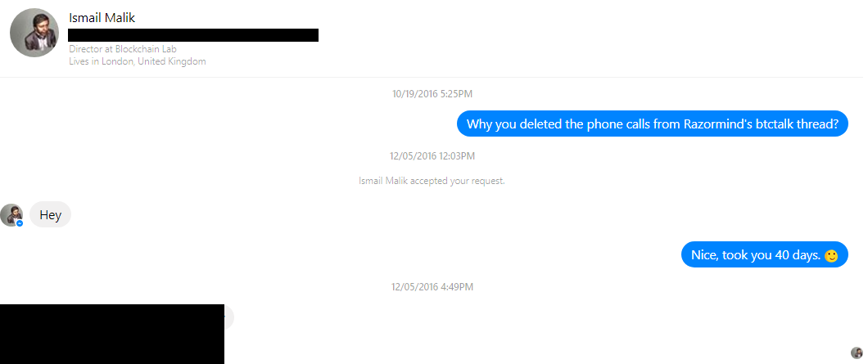Click the blue Messenger badge on the small avatar
This screenshot has width=868, height=364.
click(x=20, y=223)
